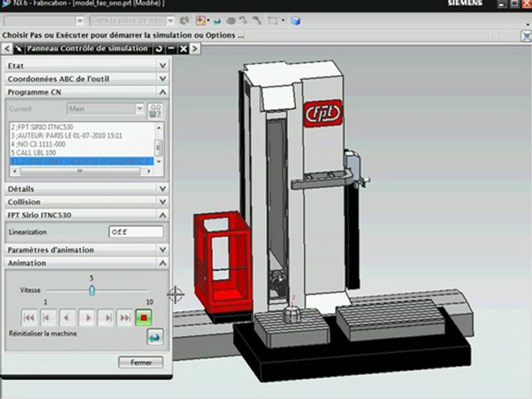532x399 pixels.
Task: Fast-forward to the end of the program
Action: tap(125, 318)
